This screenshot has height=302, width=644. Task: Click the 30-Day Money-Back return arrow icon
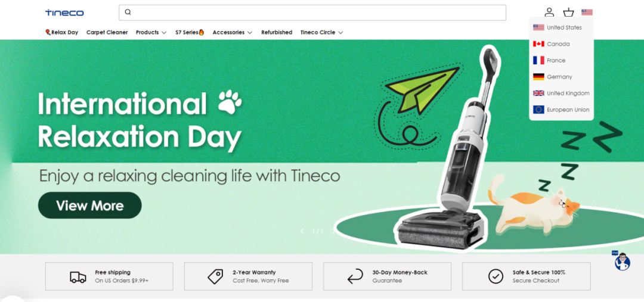pyautogui.click(x=355, y=276)
